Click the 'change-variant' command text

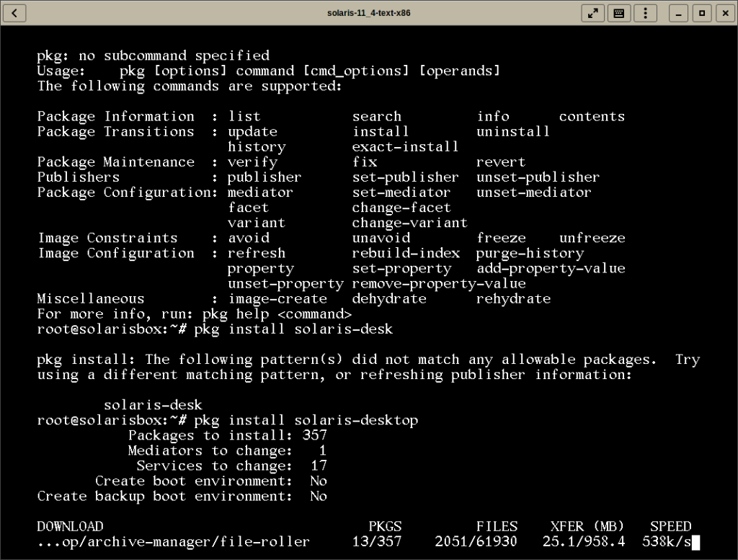pos(410,223)
